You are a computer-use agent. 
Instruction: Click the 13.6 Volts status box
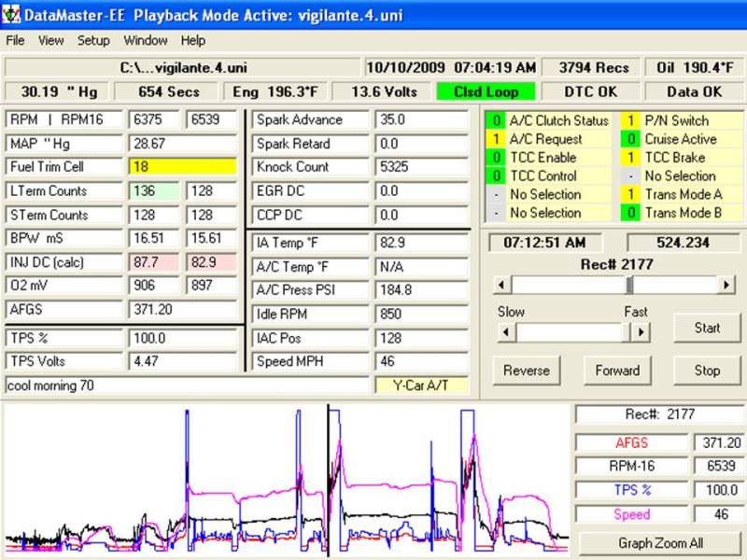pyautogui.click(x=384, y=91)
